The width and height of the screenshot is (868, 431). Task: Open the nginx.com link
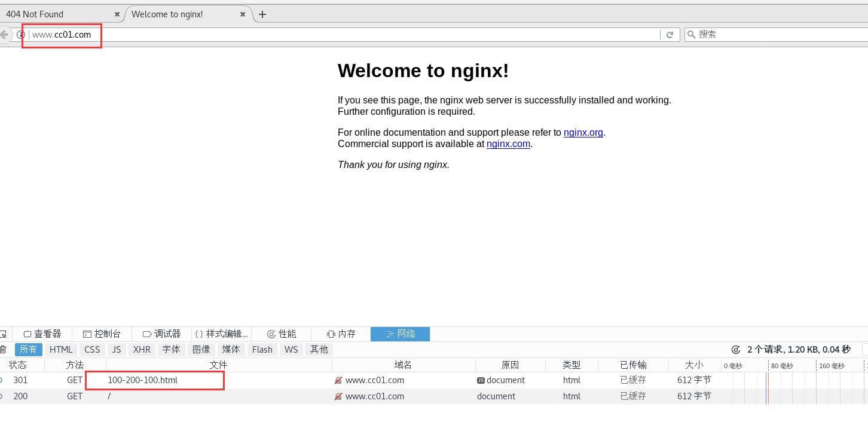click(508, 143)
